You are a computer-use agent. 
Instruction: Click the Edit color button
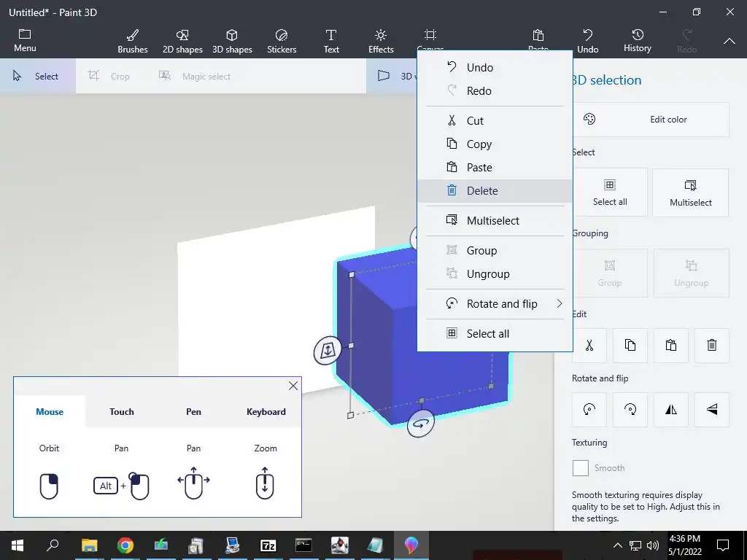651,120
